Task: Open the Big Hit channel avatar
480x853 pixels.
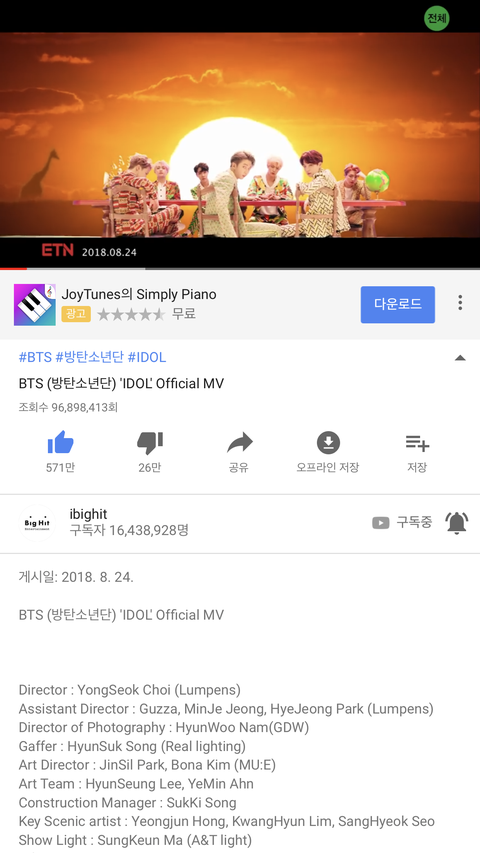Action: (x=38, y=523)
